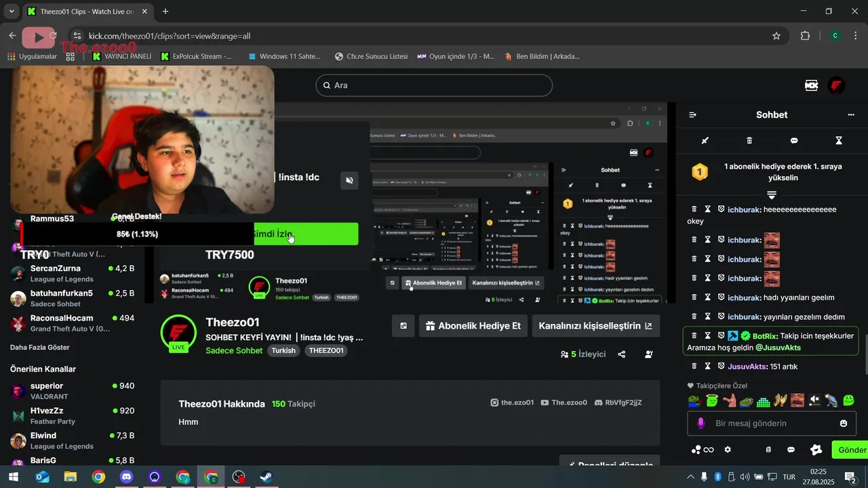Collapse the Sohbet chat panel
Viewport: 868px width, 488px height.
692,115
